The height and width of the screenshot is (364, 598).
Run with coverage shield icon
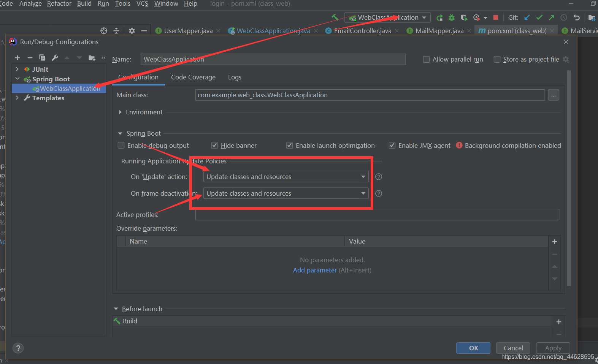(464, 17)
